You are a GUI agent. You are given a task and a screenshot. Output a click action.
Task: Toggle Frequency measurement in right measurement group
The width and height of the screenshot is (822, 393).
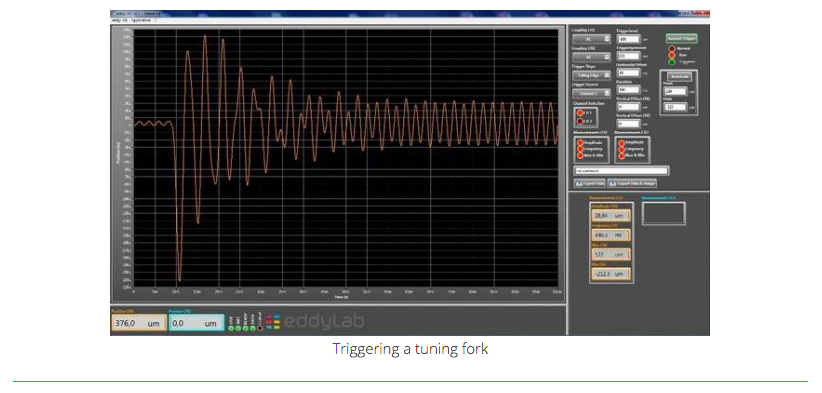[622, 149]
